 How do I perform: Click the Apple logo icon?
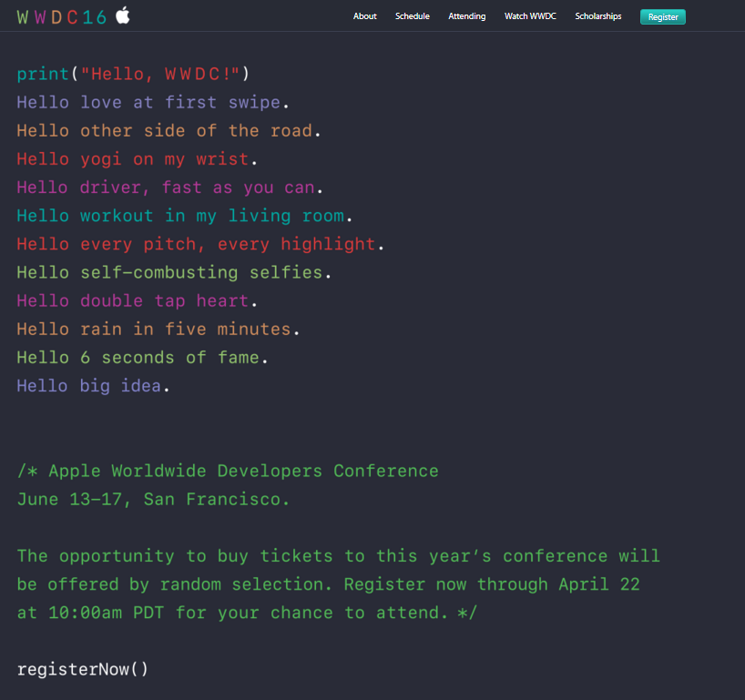click(123, 15)
